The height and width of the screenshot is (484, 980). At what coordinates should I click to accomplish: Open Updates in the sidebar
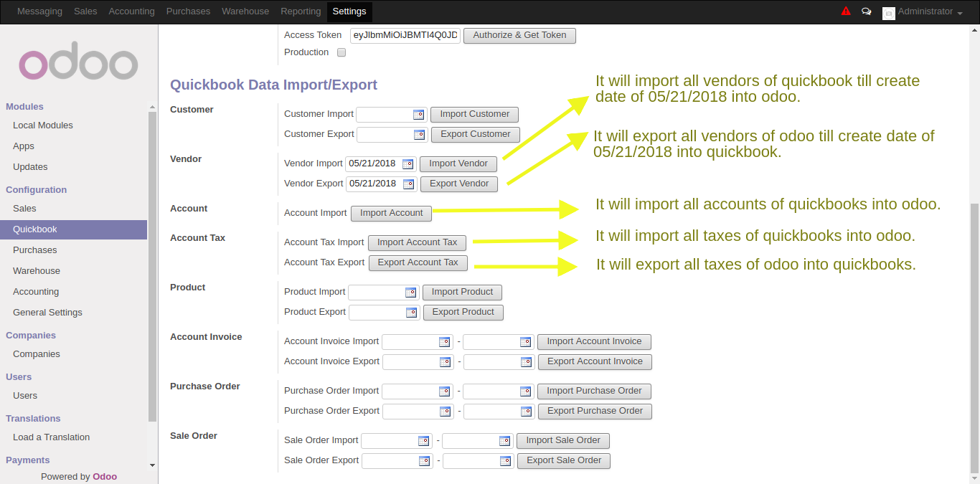click(x=30, y=167)
